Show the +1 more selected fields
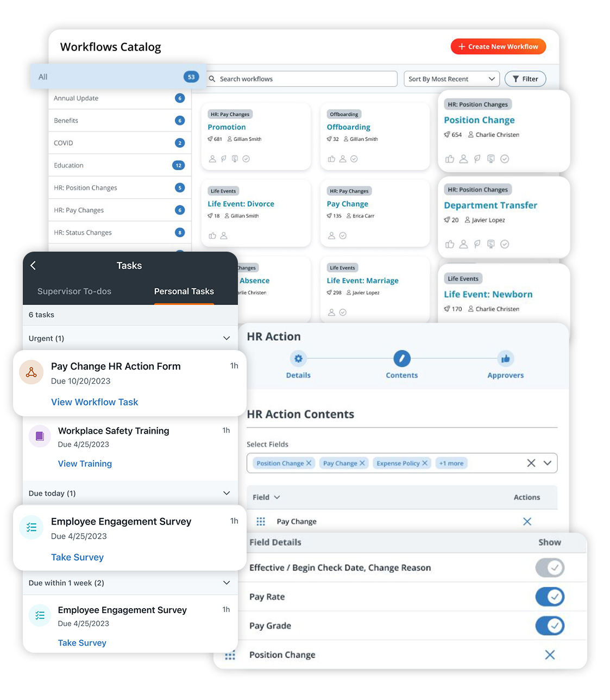This screenshot has width=610, height=700. point(451,463)
